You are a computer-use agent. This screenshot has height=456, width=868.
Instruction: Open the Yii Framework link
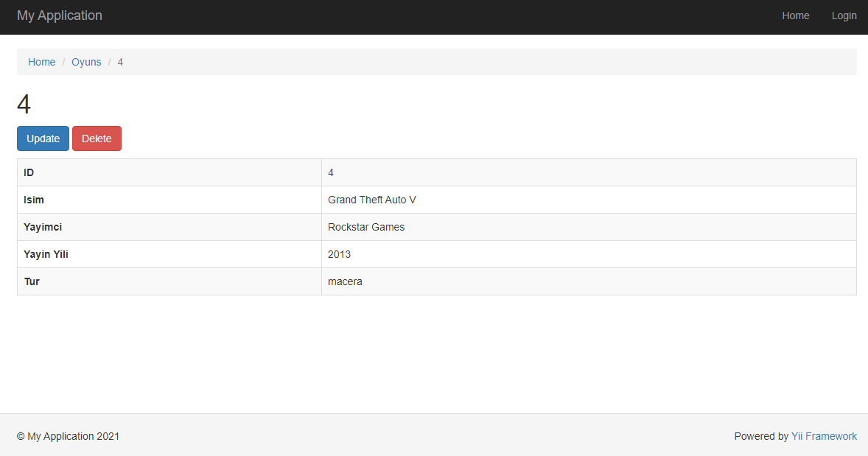824,436
